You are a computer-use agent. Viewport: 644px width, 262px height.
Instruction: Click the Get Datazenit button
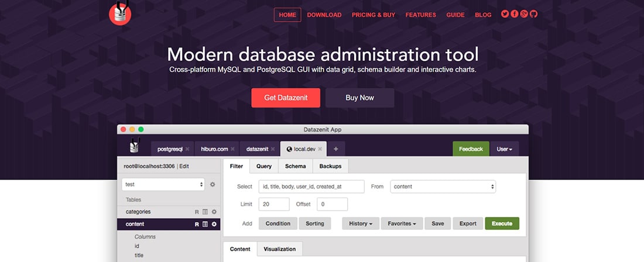286,98
